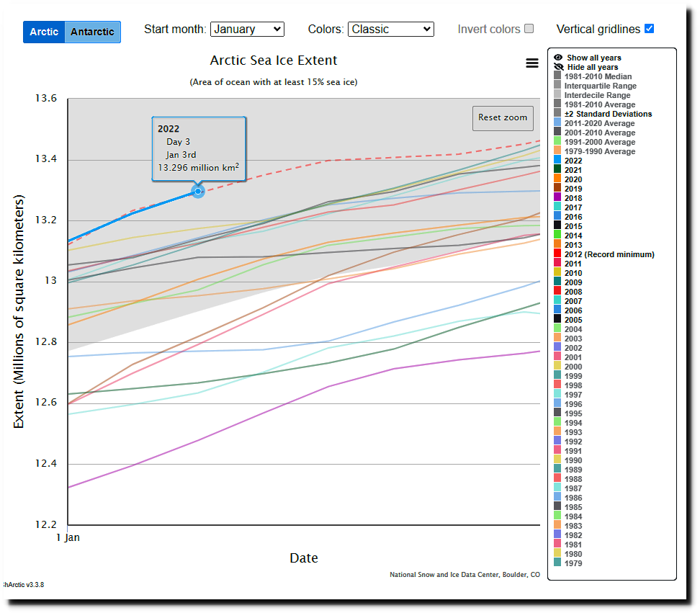Click the 2020 legend label

coord(573,179)
